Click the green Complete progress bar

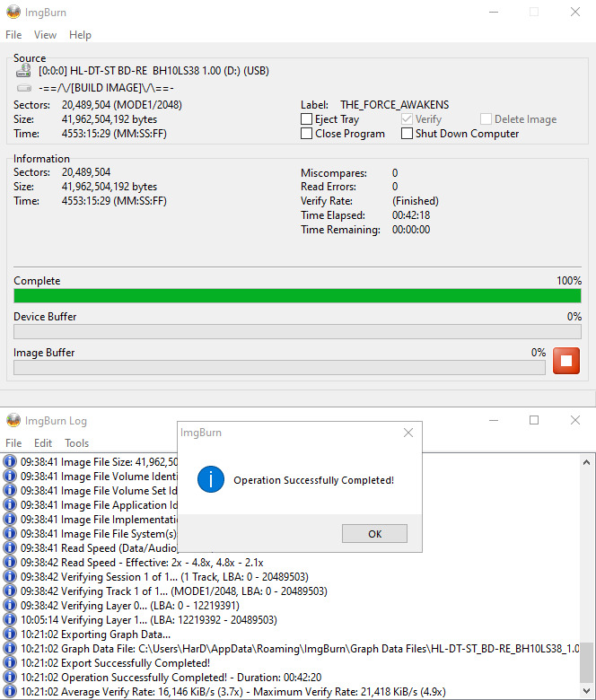[x=297, y=295]
